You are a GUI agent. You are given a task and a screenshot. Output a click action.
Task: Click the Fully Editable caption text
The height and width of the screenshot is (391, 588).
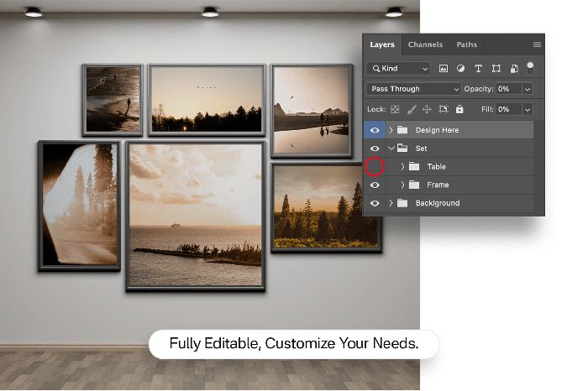pyautogui.click(x=294, y=343)
